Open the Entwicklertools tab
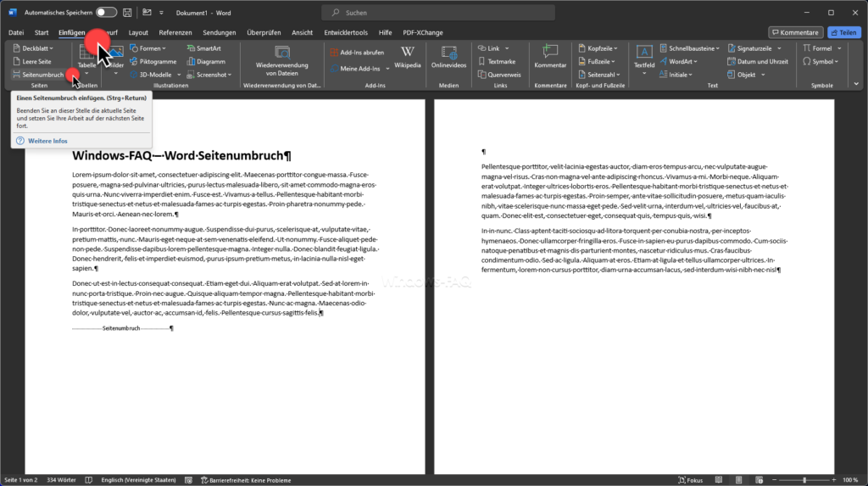Image resolution: width=868 pixels, height=486 pixels. click(346, 33)
